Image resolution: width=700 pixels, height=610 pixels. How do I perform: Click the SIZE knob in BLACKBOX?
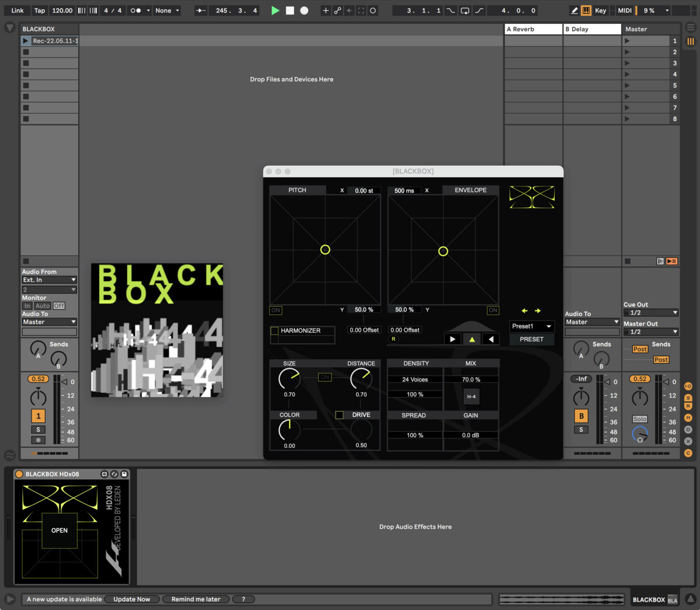289,379
